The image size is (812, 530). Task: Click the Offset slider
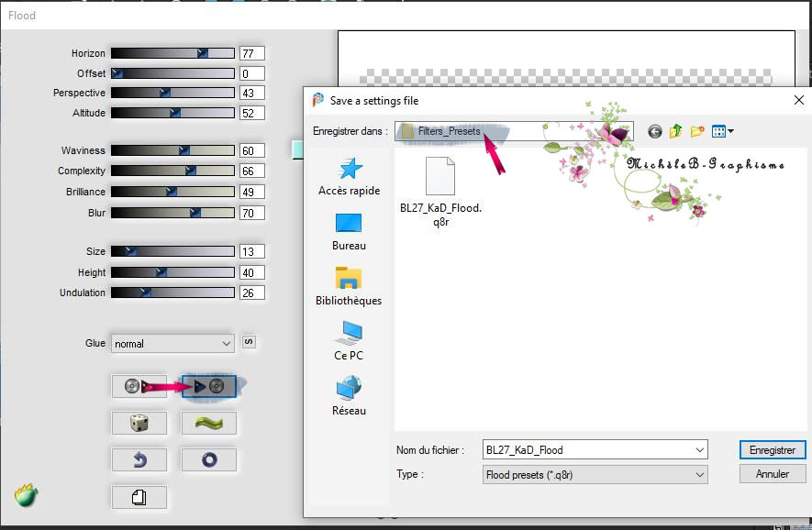click(172, 73)
